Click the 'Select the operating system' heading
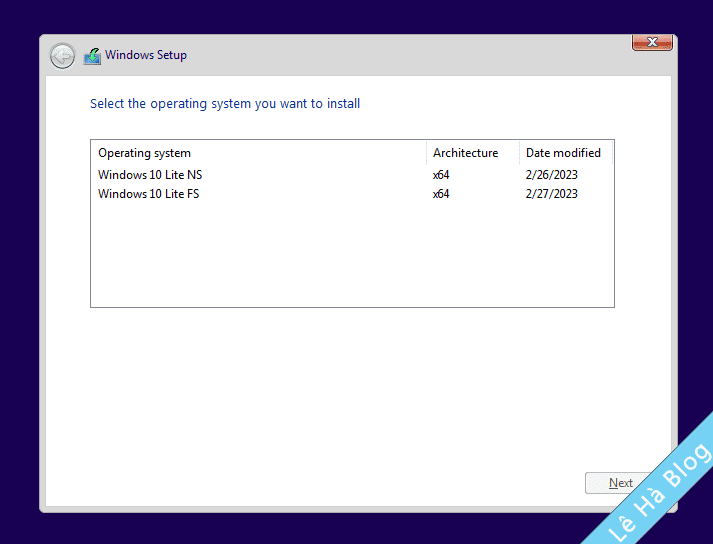 pyautogui.click(x=225, y=104)
